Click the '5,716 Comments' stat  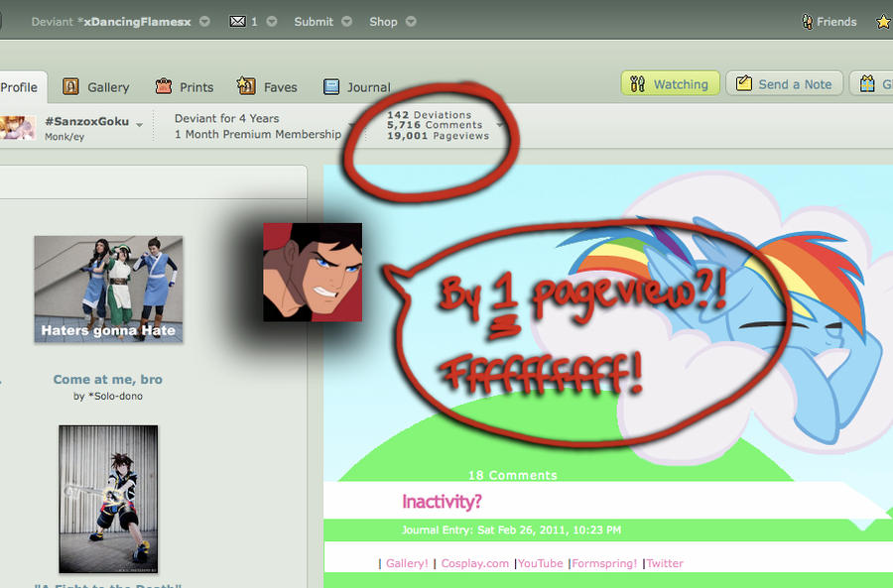click(435, 125)
